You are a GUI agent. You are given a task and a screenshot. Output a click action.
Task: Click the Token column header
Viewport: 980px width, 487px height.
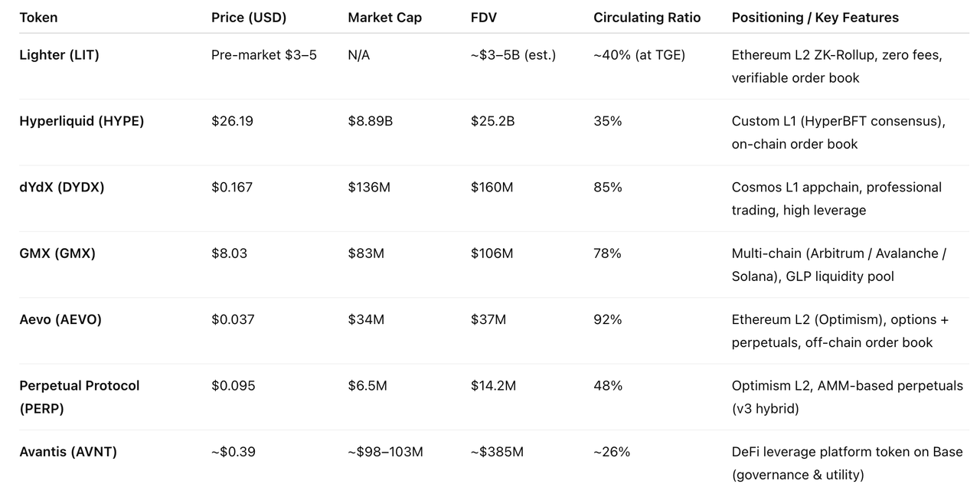pyautogui.click(x=38, y=18)
